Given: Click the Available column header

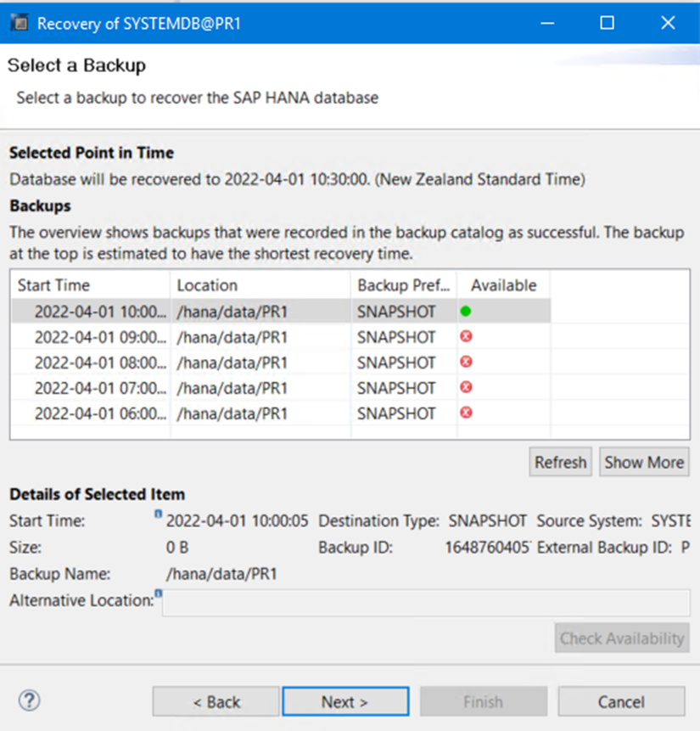Looking at the screenshot, I should point(503,285).
